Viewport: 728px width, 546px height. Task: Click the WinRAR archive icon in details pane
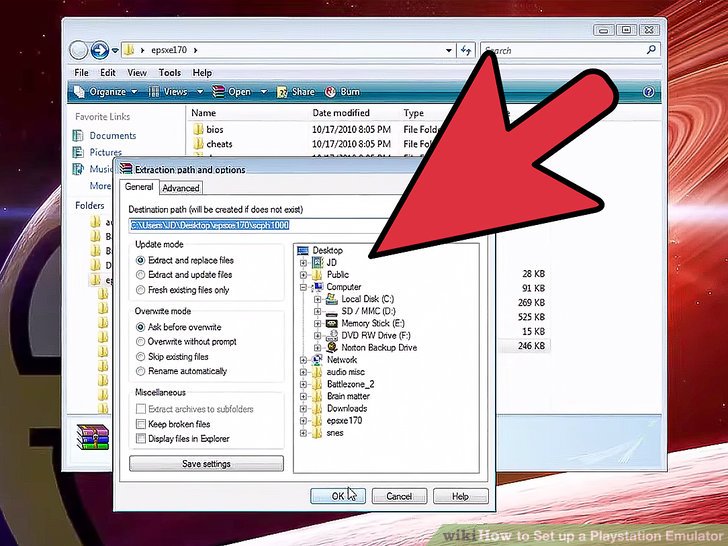[93, 437]
